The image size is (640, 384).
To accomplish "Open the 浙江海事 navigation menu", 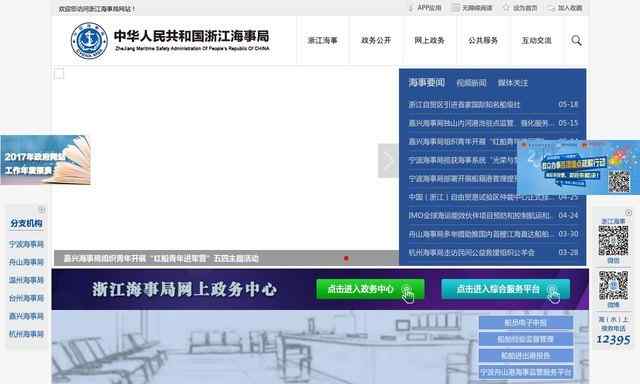I will tap(322, 40).
